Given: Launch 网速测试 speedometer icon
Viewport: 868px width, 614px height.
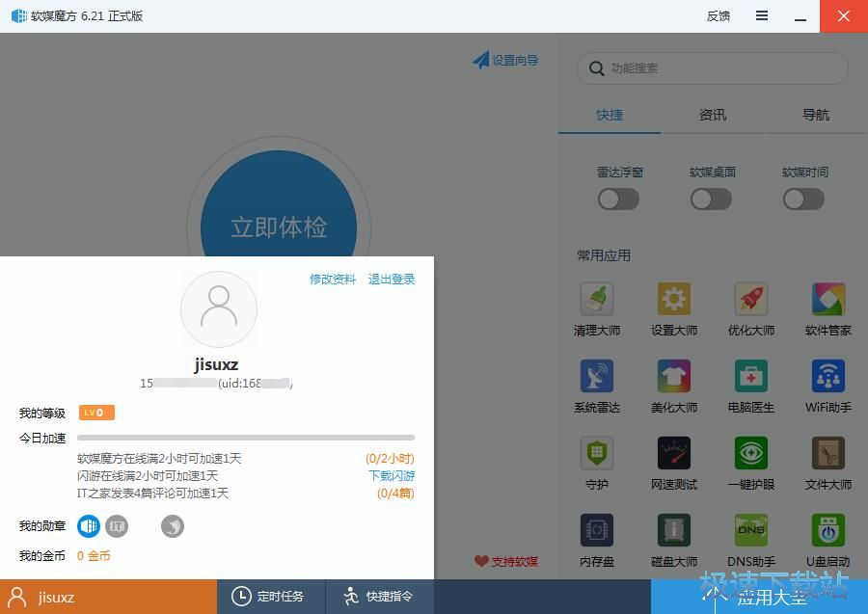Looking at the screenshot, I should tap(674, 452).
